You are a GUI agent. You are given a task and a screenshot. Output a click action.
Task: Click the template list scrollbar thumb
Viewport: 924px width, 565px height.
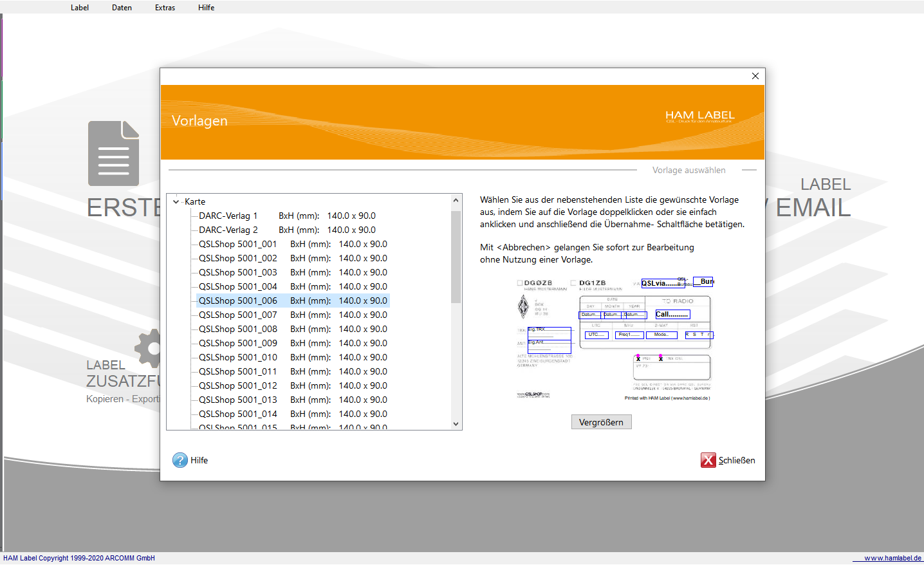[x=456, y=257]
